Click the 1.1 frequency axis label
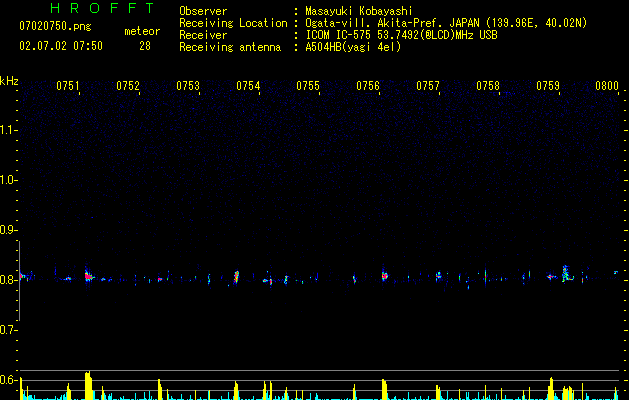The height and width of the screenshot is (400, 629). pyautogui.click(x=8, y=130)
